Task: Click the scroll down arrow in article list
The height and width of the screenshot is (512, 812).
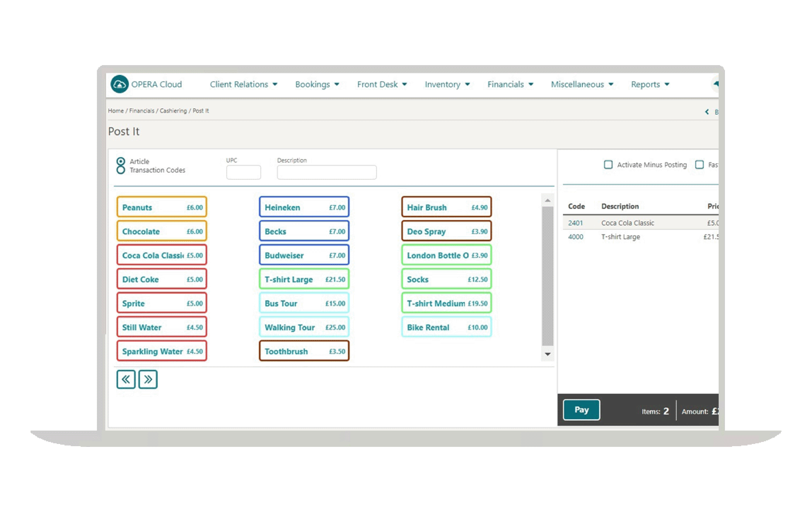Action: [x=548, y=354]
